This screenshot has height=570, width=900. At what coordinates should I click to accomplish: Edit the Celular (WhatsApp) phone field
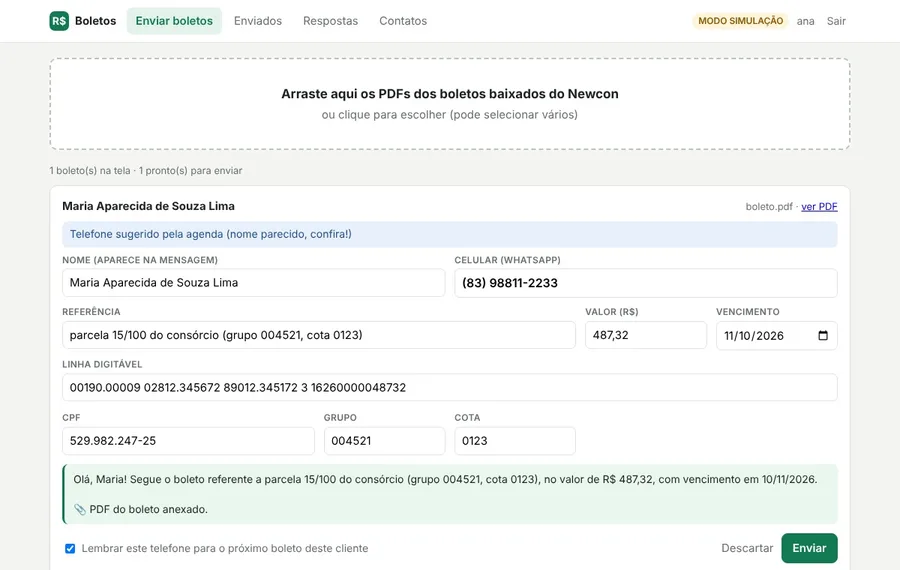646,283
